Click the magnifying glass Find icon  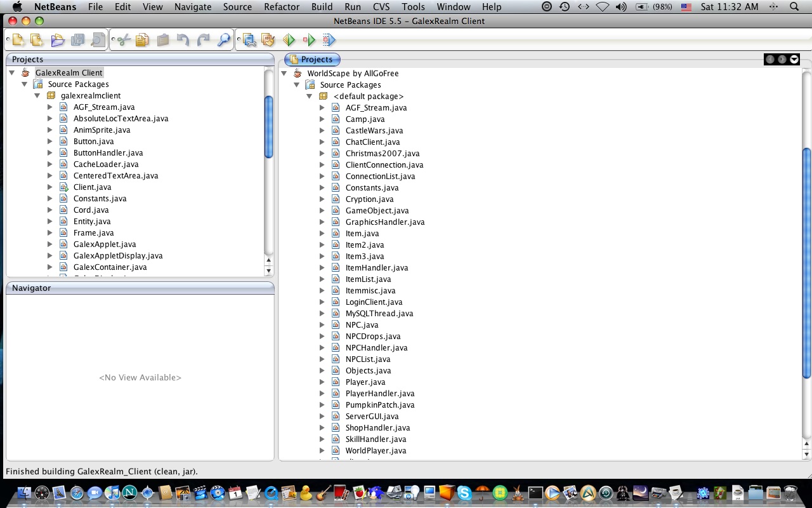point(224,41)
